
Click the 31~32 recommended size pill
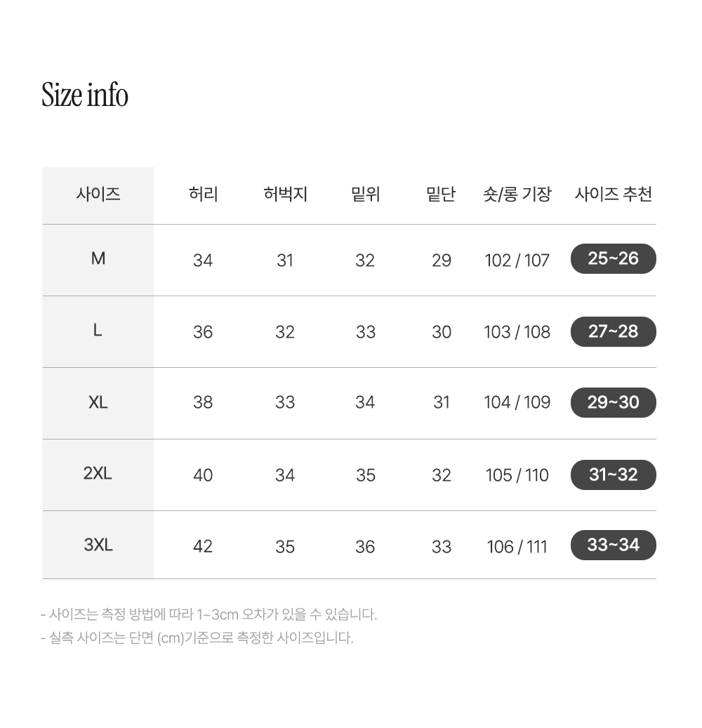613,475
